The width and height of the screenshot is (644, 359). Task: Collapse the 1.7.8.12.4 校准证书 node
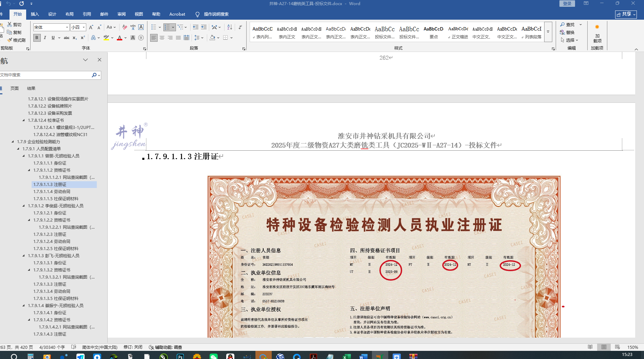[24, 120]
